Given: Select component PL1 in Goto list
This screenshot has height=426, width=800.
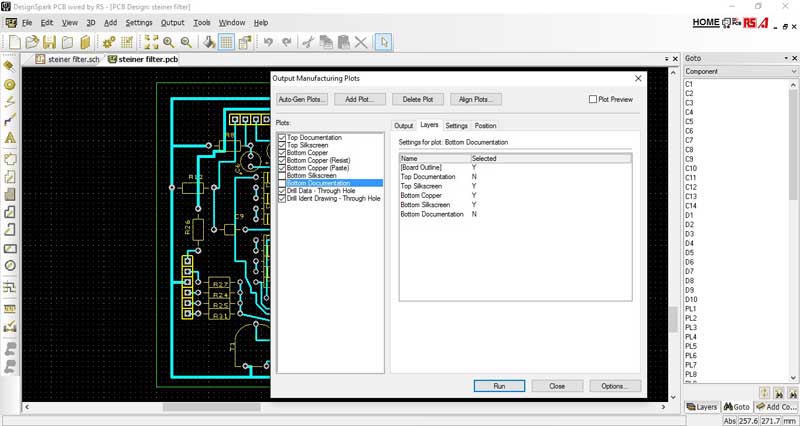Looking at the screenshot, I should pos(690,309).
